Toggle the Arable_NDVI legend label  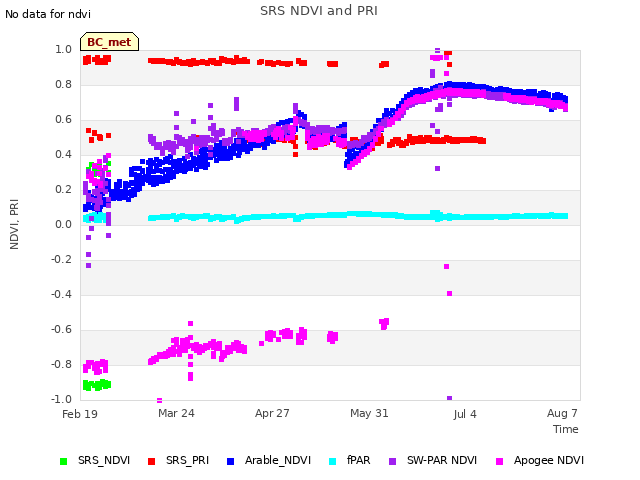pyautogui.click(x=278, y=460)
